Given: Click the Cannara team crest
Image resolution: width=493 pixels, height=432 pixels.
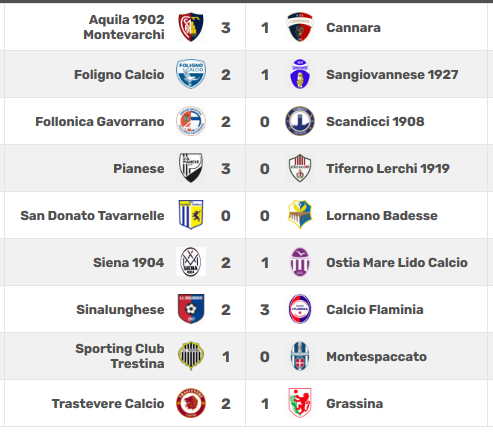Looking at the screenshot, I should [x=300, y=27].
